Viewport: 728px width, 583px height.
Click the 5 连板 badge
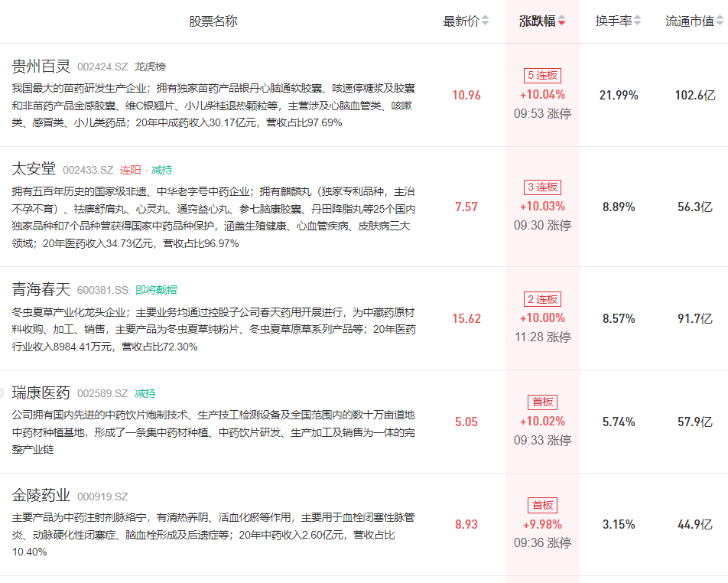542,75
